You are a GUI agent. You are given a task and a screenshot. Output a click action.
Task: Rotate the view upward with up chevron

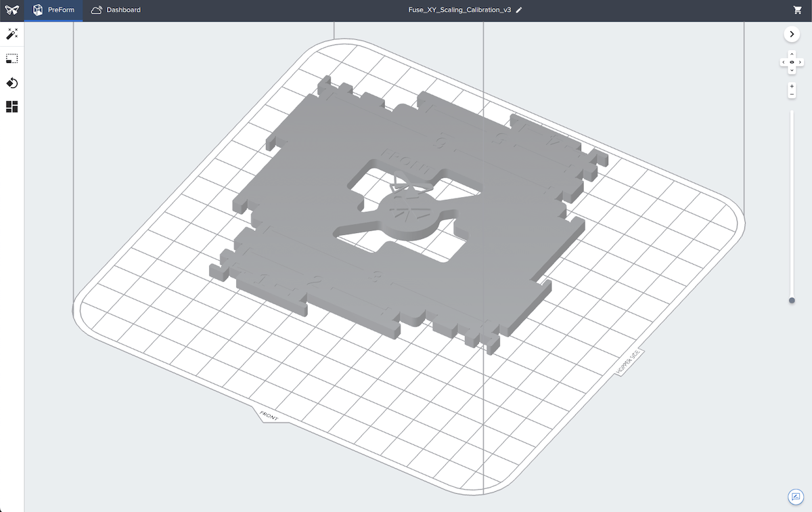tap(792, 54)
